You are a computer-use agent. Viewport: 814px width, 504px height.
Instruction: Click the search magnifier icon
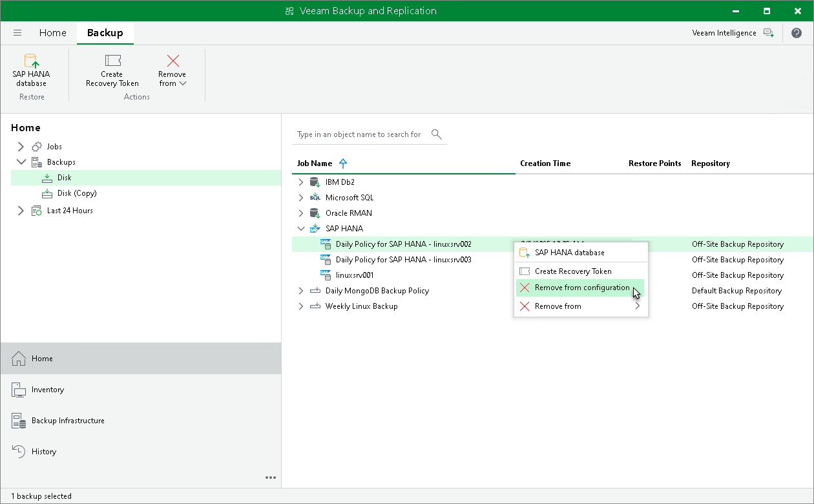click(437, 134)
